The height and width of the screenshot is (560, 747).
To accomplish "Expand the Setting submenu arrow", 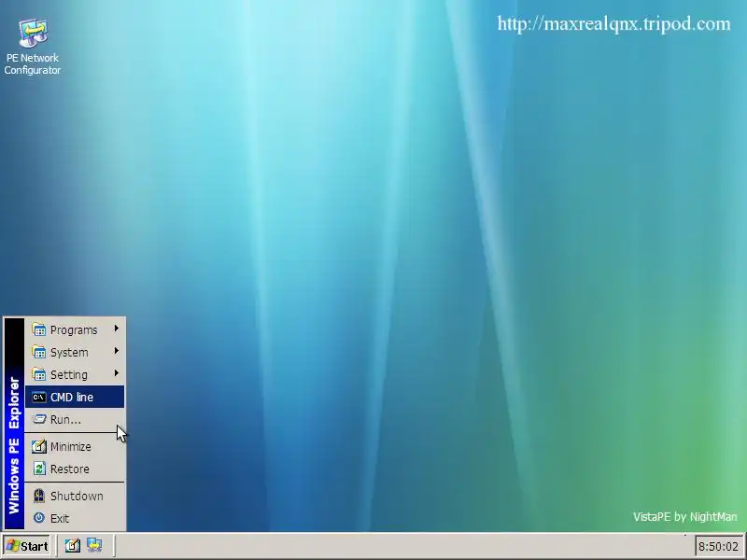I will tap(116, 372).
